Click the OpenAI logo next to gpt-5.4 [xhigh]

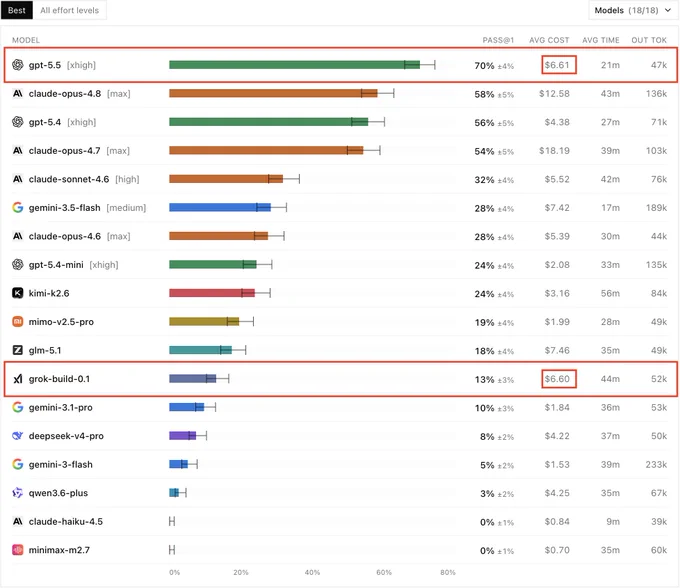coord(17,122)
